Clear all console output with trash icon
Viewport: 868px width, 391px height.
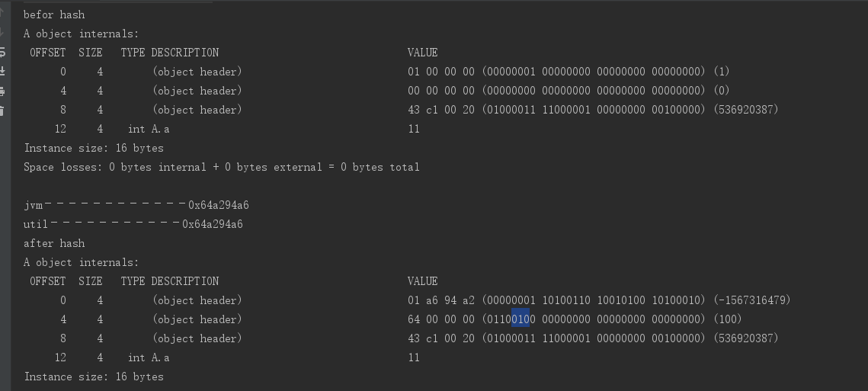[x=2, y=111]
